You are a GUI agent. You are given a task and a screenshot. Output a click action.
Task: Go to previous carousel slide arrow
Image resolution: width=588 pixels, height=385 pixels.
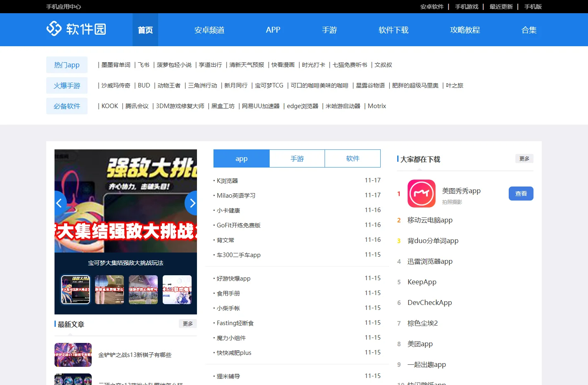coord(60,203)
